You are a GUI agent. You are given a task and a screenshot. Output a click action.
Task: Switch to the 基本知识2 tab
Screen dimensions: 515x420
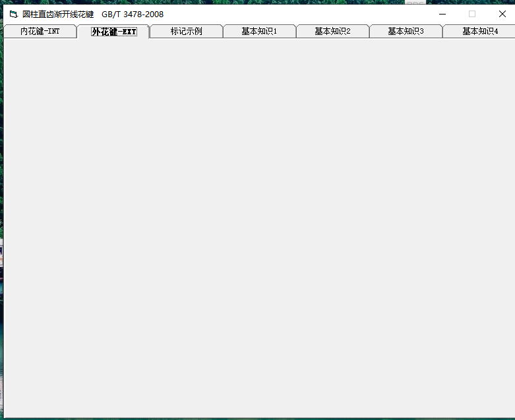(x=333, y=32)
